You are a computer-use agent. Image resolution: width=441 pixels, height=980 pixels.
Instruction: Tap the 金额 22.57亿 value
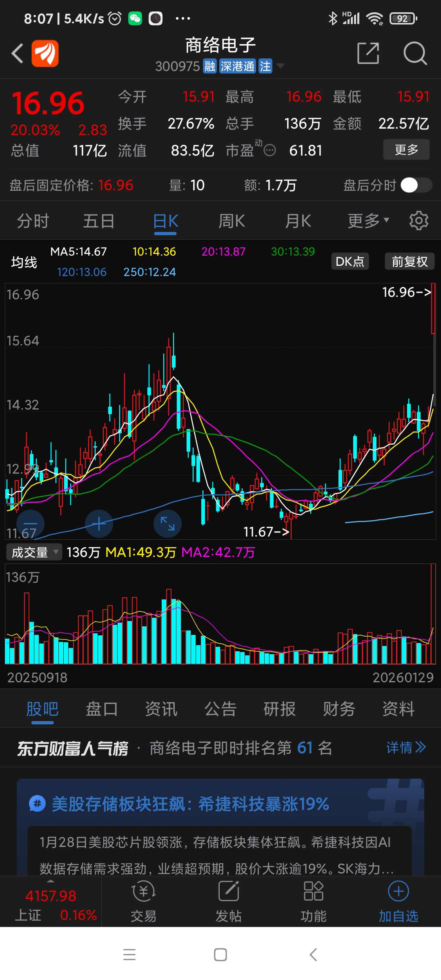[403, 123]
